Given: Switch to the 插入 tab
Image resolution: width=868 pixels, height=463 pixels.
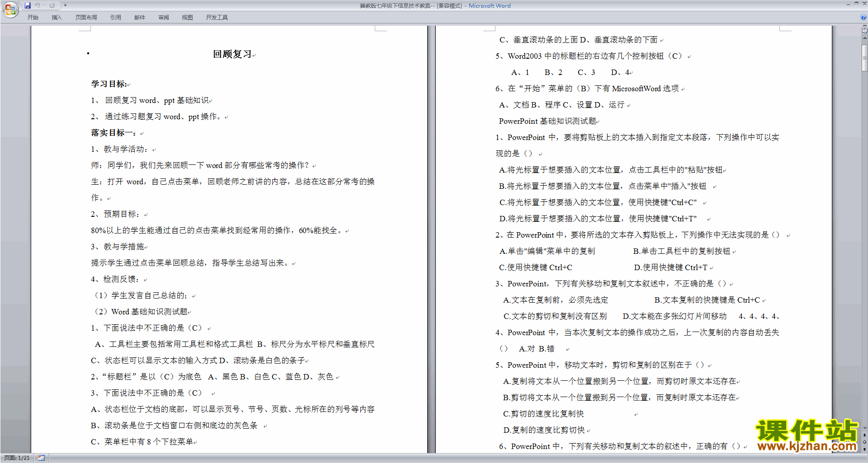Looking at the screenshot, I should click(x=57, y=18).
